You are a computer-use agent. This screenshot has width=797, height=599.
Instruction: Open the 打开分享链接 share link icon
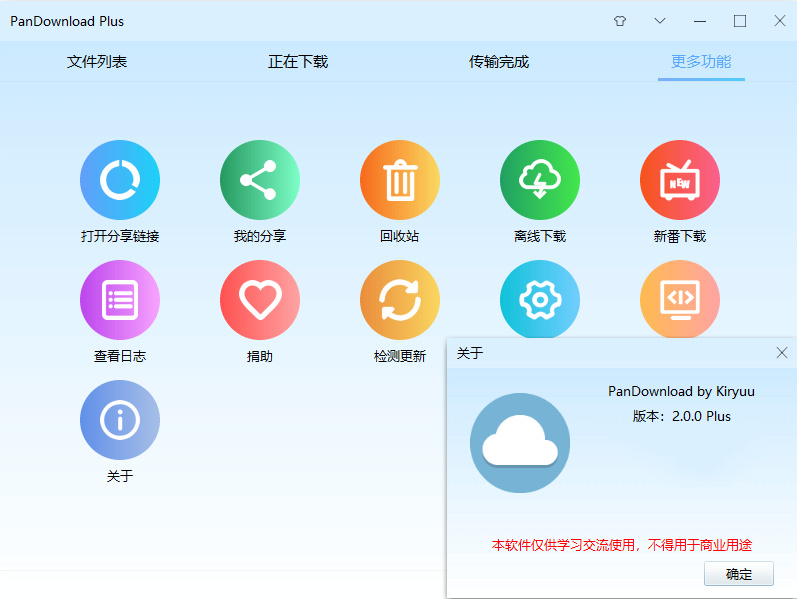point(120,180)
